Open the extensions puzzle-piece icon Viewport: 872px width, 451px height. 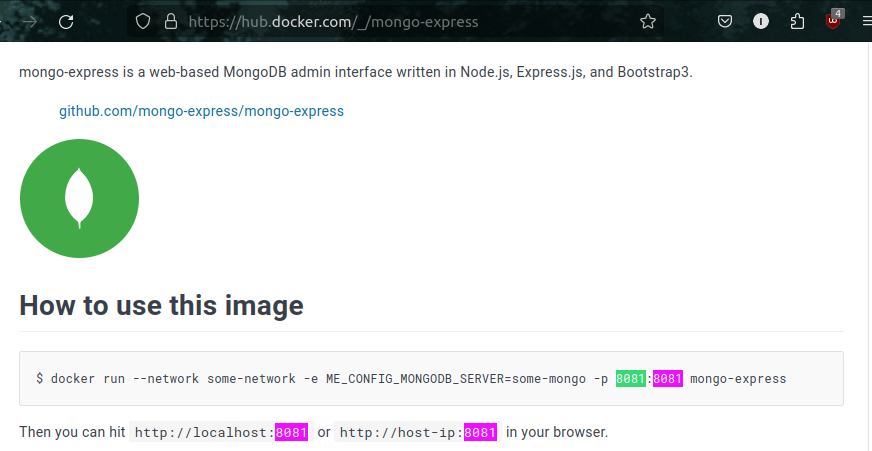point(797,22)
